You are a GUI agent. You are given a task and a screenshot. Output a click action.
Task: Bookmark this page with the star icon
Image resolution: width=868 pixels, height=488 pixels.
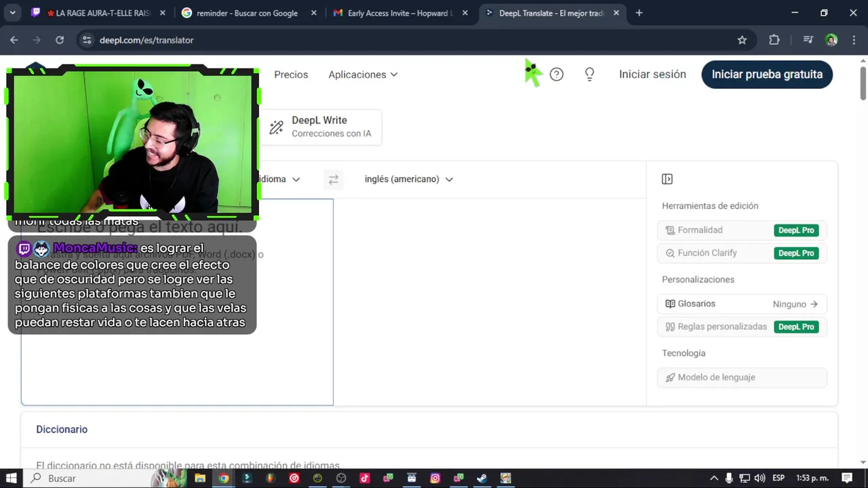coord(742,40)
